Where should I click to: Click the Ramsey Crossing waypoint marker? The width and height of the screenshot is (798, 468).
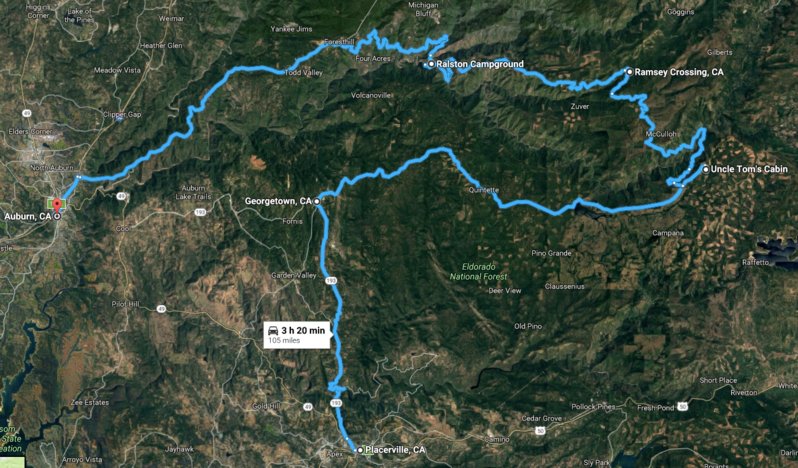[x=630, y=72]
